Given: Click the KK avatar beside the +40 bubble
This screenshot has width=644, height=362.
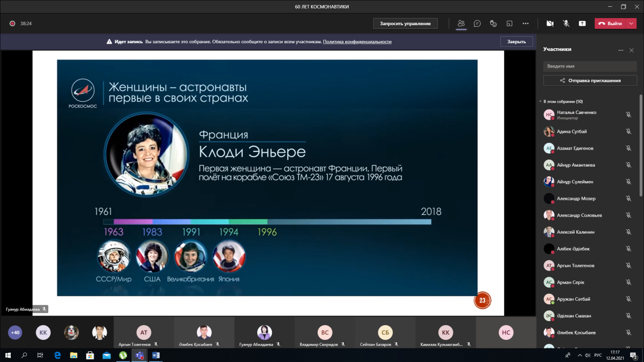Looking at the screenshot, I should click(x=43, y=333).
